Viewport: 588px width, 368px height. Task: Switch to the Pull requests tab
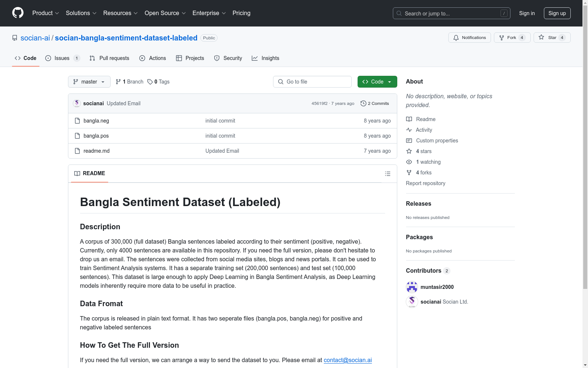click(110, 58)
